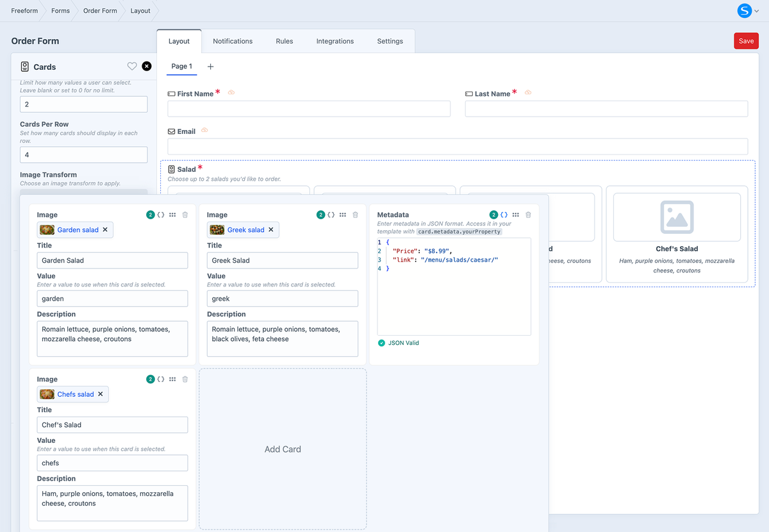
Task: Close the Cards panel with the X icon
Action: pos(147,66)
